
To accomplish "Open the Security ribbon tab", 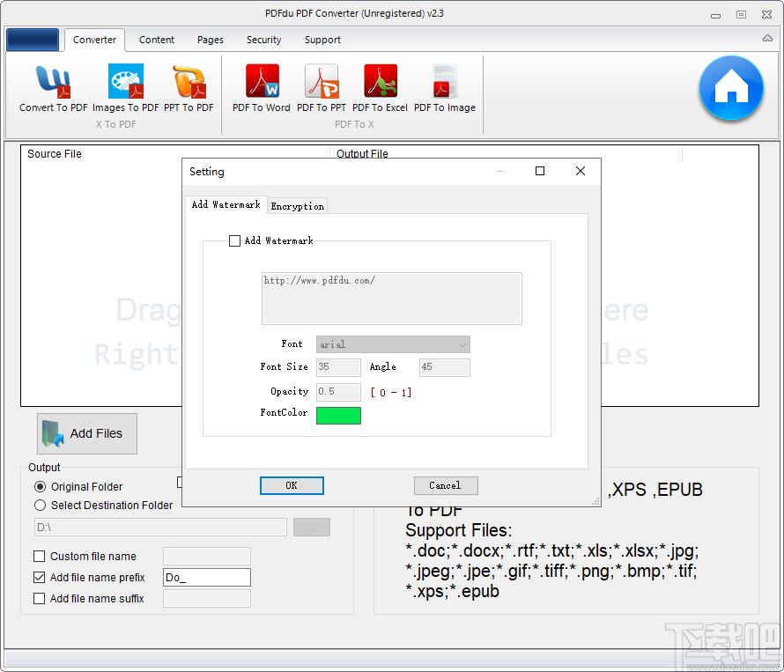I will pos(263,40).
